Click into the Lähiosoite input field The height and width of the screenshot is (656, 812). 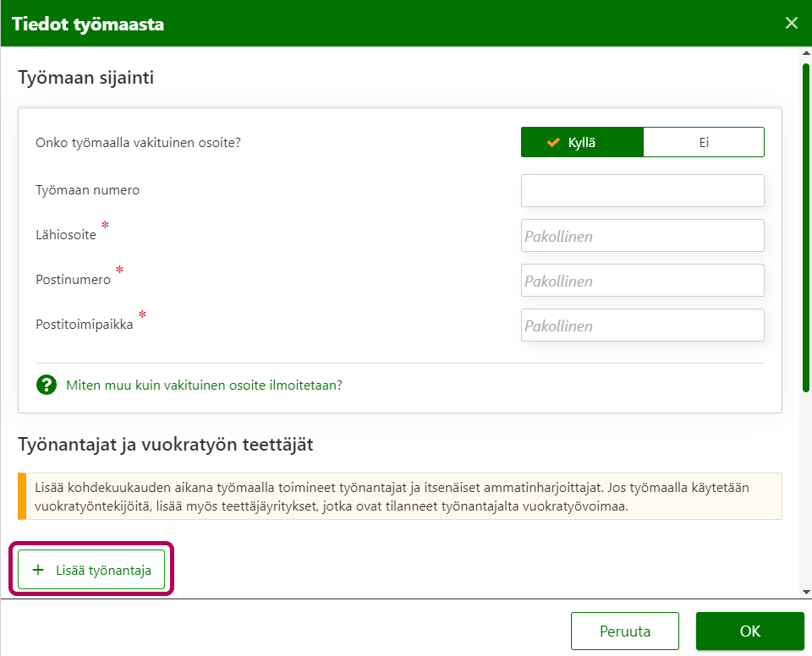(642, 236)
